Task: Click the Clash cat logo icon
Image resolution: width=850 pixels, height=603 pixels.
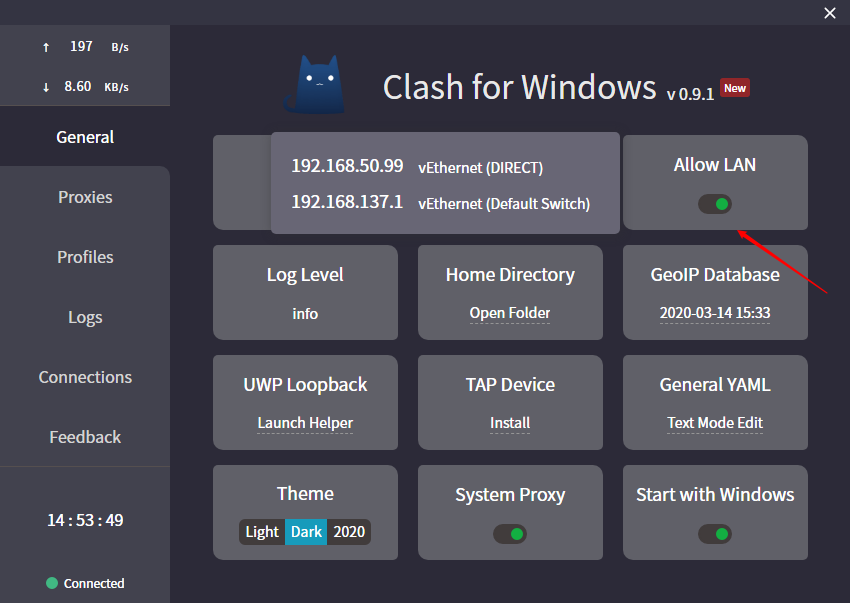Action: click(x=314, y=84)
